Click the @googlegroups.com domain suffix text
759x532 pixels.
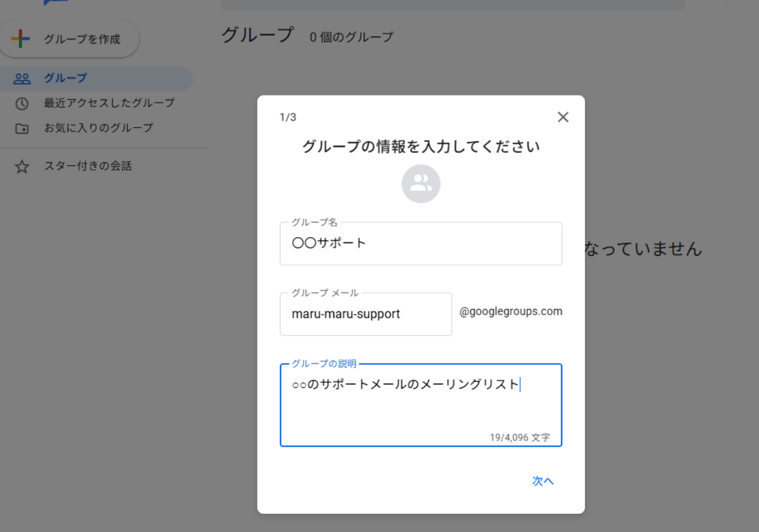(x=511, y=311)
